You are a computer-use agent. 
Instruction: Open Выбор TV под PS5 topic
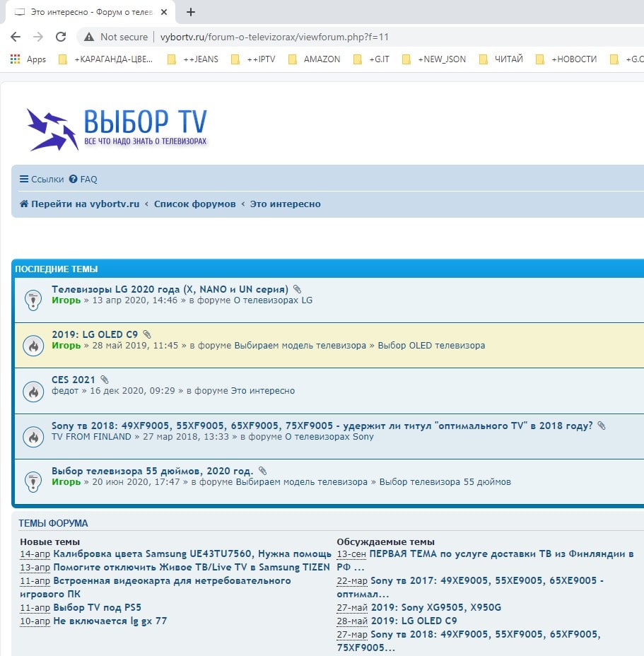tap(97, 607)
